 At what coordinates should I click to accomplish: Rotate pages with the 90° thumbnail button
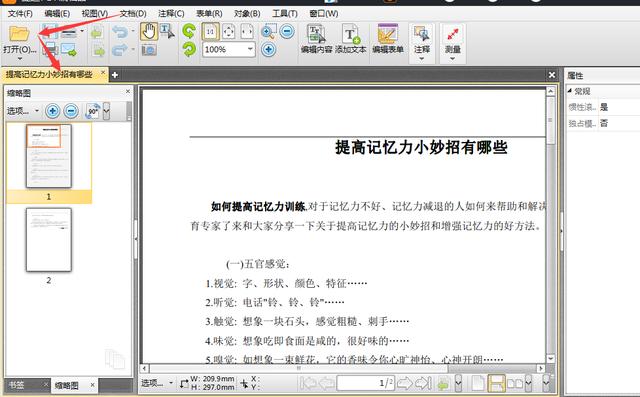point(93,111)
